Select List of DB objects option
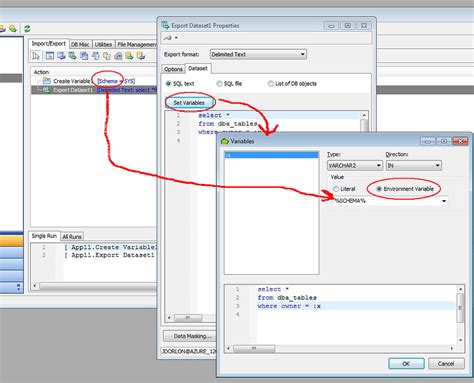 [x=270, y=83]
